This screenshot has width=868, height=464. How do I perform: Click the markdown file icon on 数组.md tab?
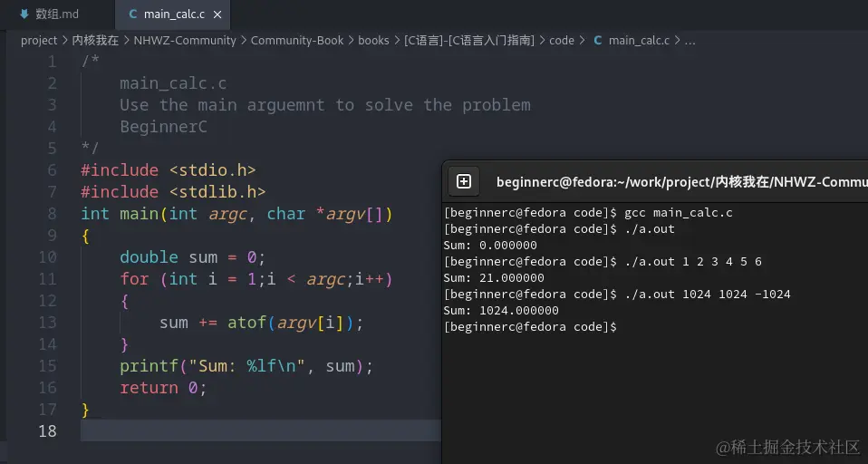(24, 14)
